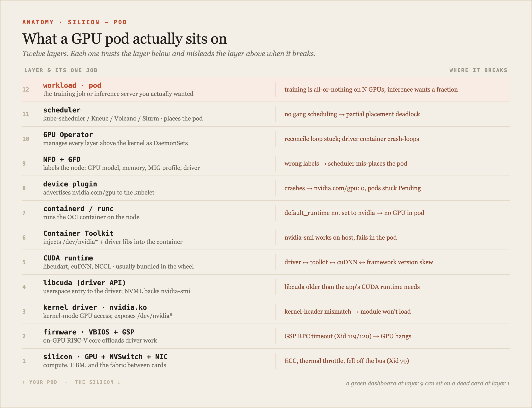Click 'labels the node: GPU model, memory, MIG profile, driver'
Viewport: 532px width, 408px height.
tap(122, 168)
